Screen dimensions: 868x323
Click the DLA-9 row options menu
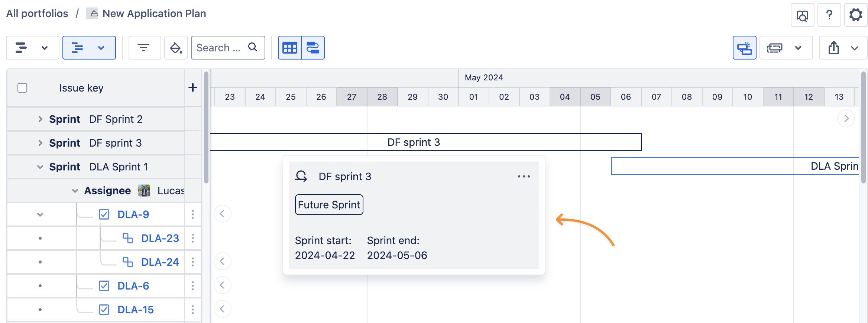click(x=192, y=214)
